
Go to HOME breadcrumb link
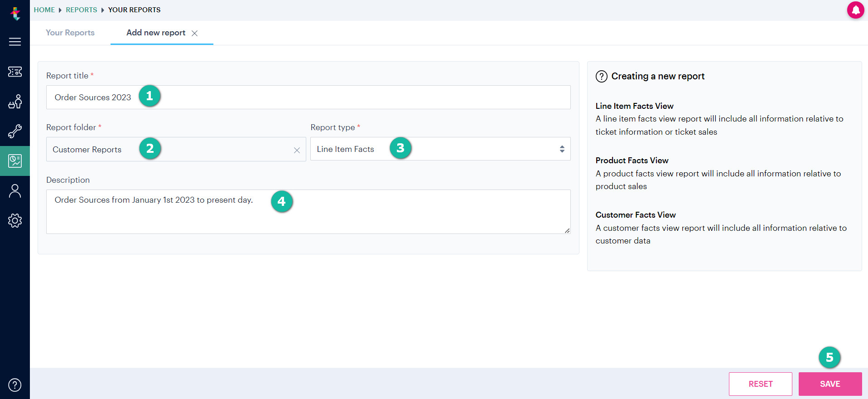point(44,10)
